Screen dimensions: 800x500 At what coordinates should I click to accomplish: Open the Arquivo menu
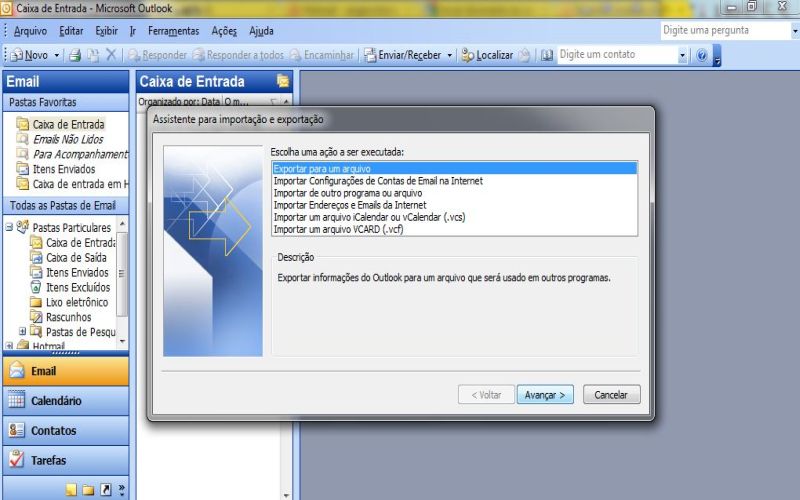[x=30, y=31]
